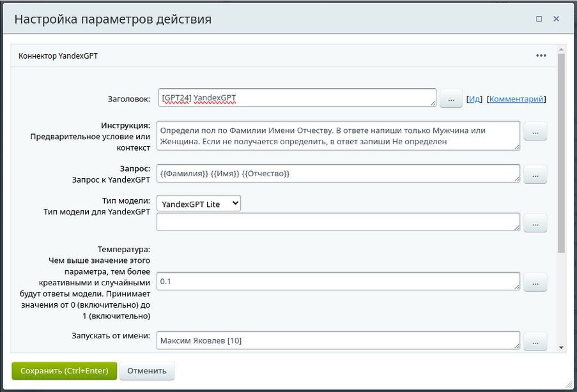Viewport: 577px width, 392px height.
Task: Close the action settings dialog
Action: (x=557, y=19)
